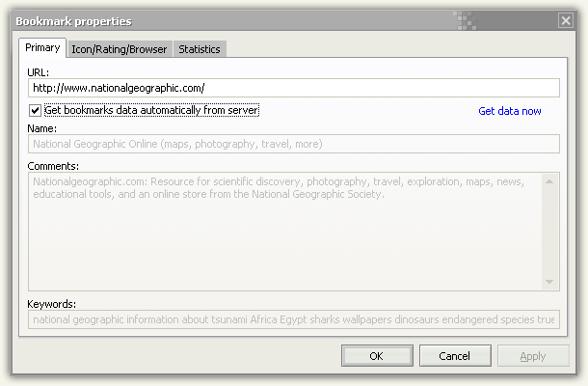Click the Get data now link
588x386 pixels.
(510, 111)
